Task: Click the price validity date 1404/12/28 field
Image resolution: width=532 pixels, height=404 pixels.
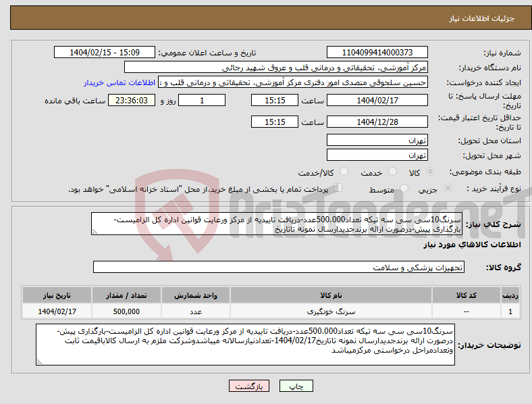Action: pos(377,122)
